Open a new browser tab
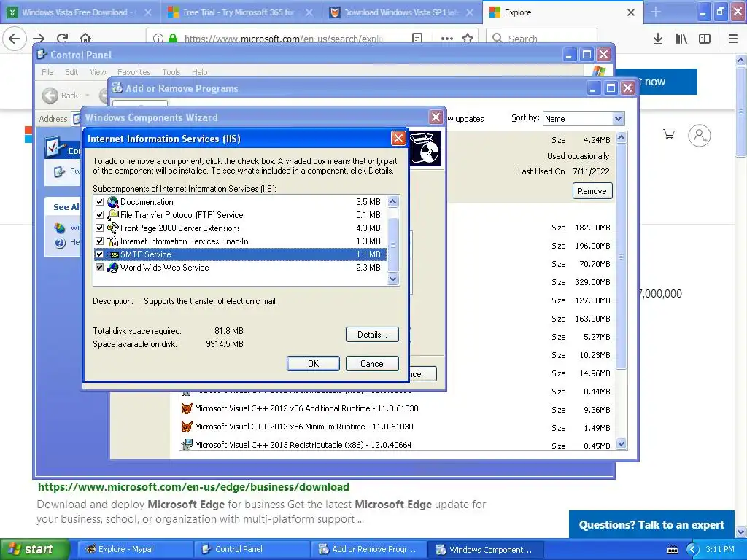 [x=656, y=12]
